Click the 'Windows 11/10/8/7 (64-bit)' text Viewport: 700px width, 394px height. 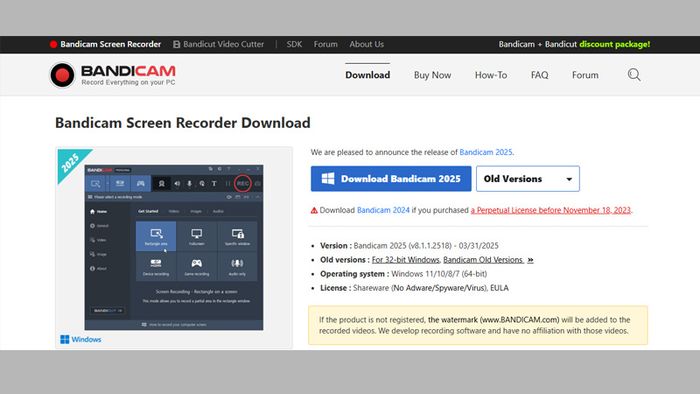[439, 274]
